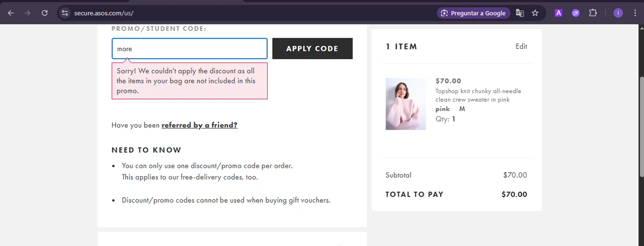This screenshot has height=246, width=644.
Task: Bookmark this page with the star icon
Action: tap(535, 13)
